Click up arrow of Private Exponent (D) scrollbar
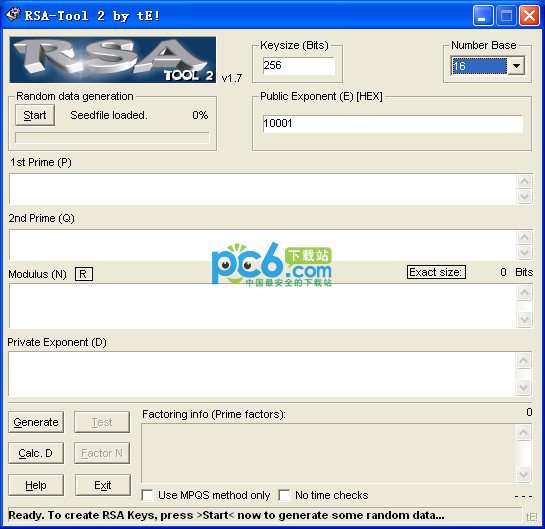The width and height of the screenshot is (545, 529). tap(523, 360)
